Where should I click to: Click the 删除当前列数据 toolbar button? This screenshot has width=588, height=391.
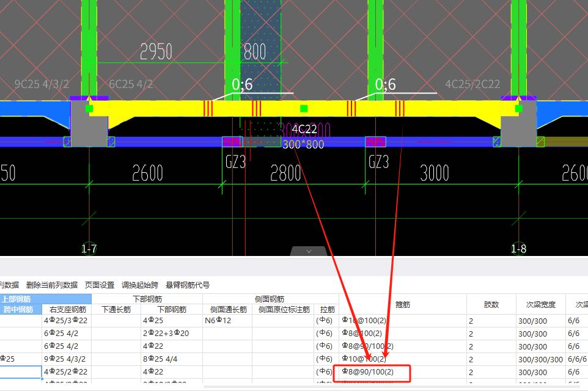[52, 285]
